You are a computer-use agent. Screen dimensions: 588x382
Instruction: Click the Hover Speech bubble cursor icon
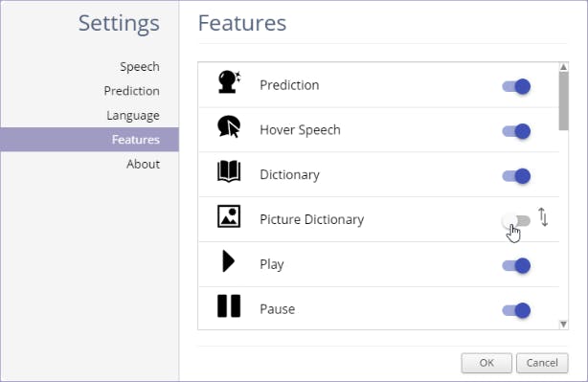pos(229,126)
